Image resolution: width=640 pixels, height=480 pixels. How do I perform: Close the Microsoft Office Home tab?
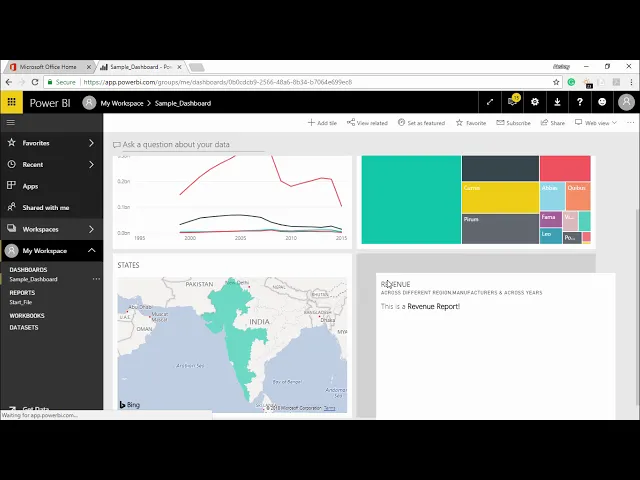(89, 67)
